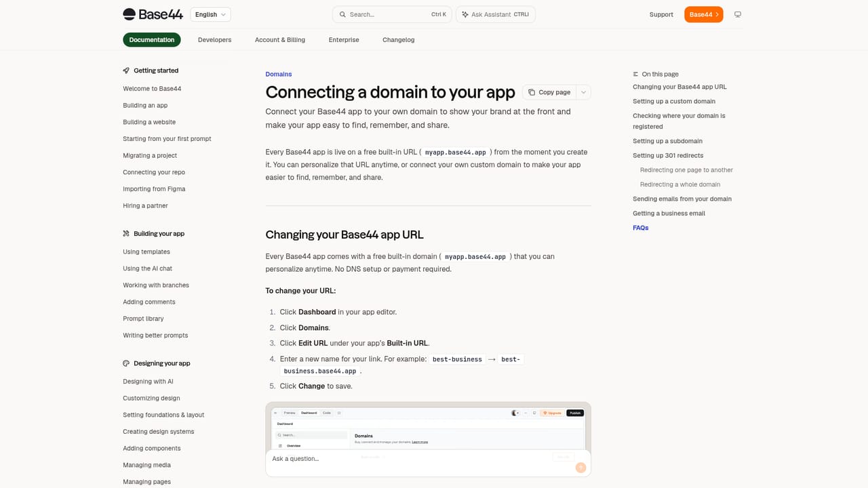The height and width of the screenshot is (488, 868).
Task: Click the dashboard screenshot thumbnail
Action: coord(428,426)
